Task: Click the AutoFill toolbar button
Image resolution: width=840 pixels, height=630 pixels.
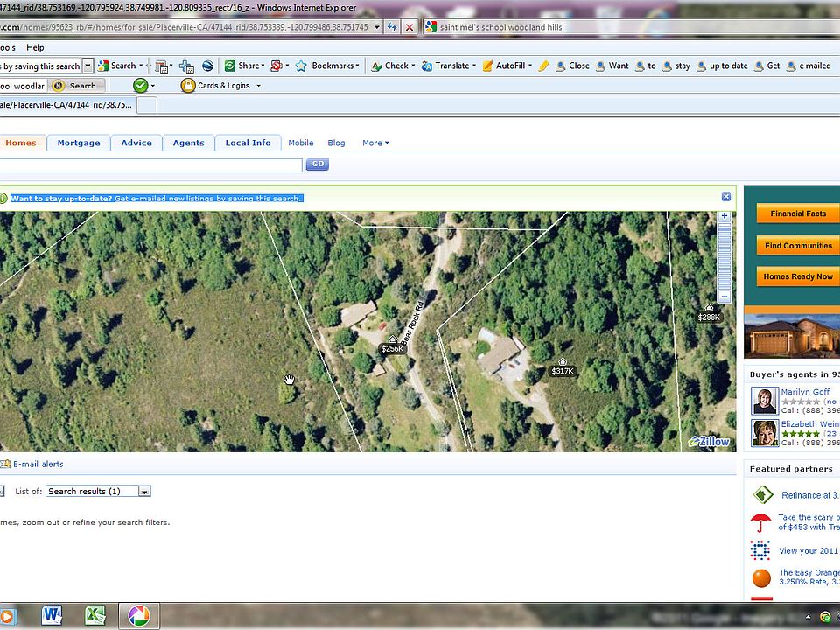Action: 504,66
